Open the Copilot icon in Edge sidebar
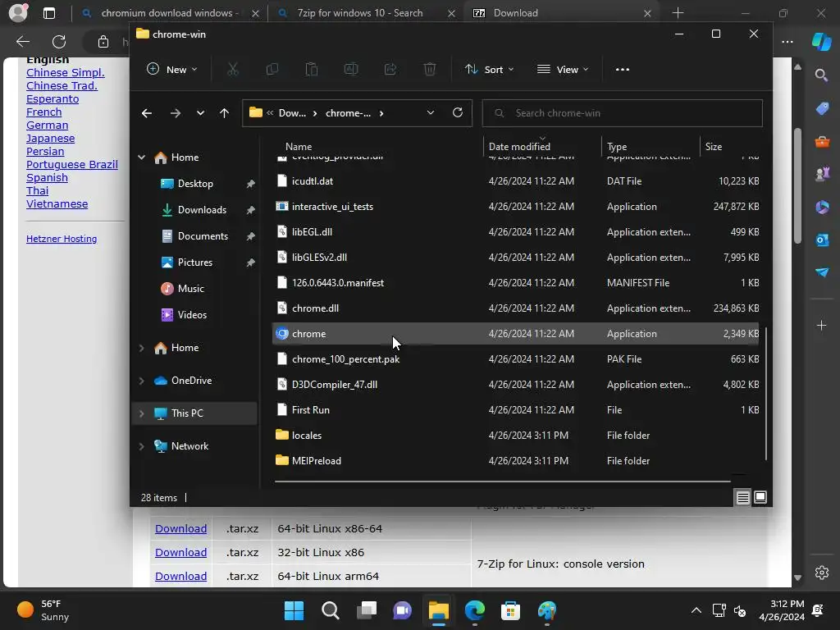This screenshot has width=840, height=630. click(x=821, y=41)
